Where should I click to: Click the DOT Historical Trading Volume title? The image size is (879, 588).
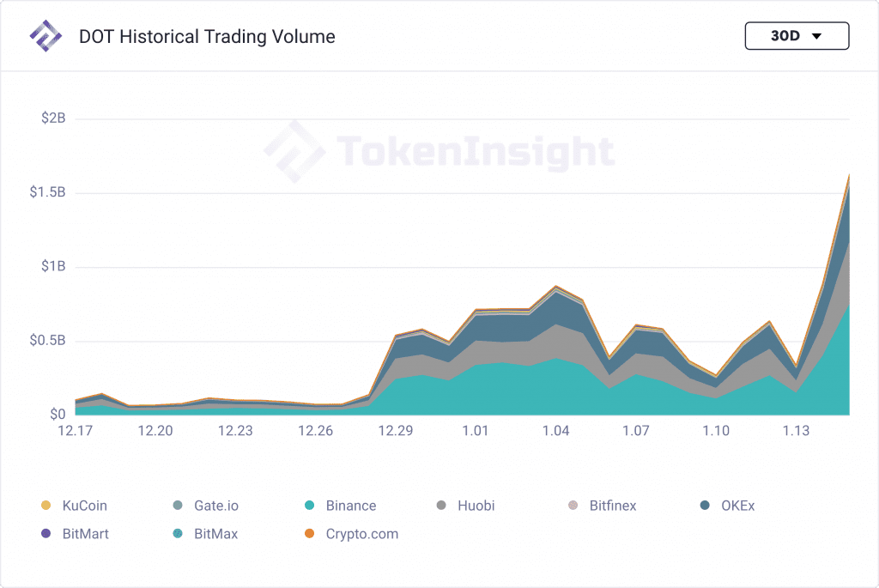click(x=207, y=36)
